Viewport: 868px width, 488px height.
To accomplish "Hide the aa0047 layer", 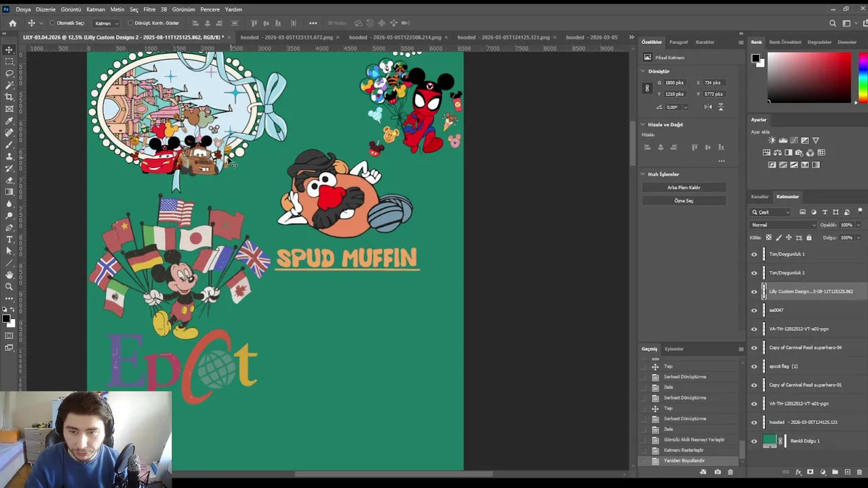I will click(754, 310).
